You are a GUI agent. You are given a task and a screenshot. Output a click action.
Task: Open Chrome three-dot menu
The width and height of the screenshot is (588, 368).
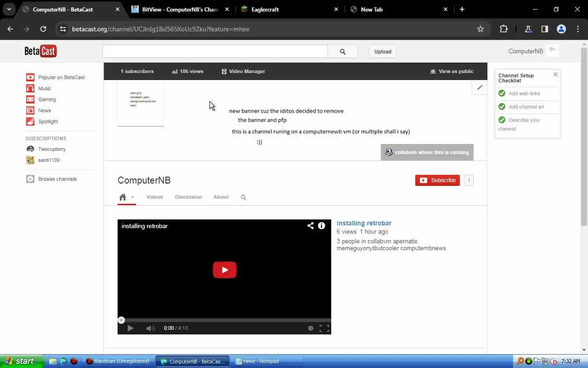[578, 29]
